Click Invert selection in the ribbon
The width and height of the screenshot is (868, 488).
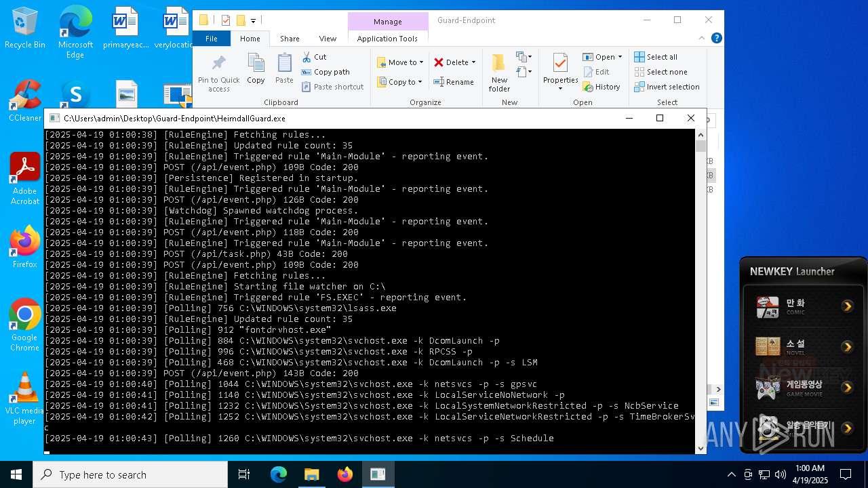click(x=667, y=87)
